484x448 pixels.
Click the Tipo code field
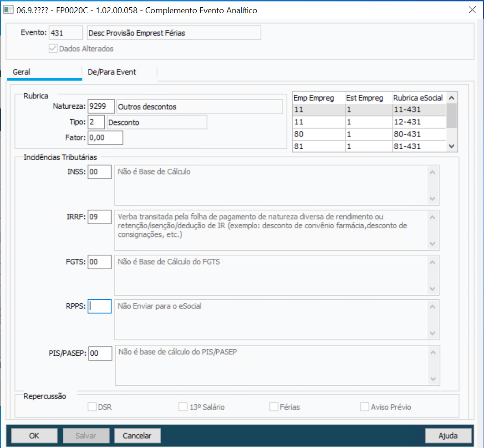(x=96, y=122)
